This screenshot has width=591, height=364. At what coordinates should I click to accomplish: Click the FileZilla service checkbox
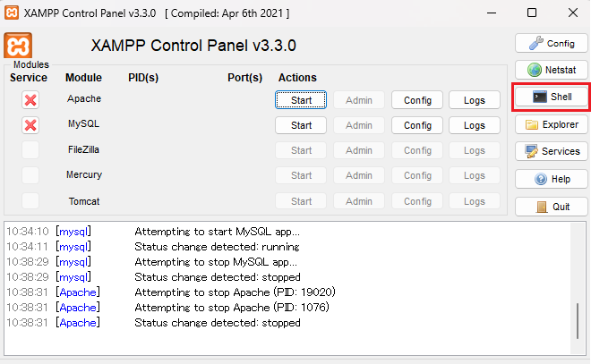tap(30, 150)
